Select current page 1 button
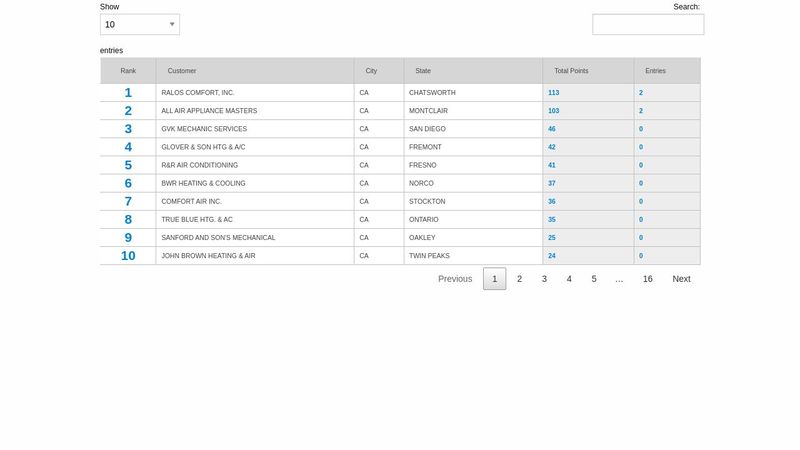 [x=494, y=279]
